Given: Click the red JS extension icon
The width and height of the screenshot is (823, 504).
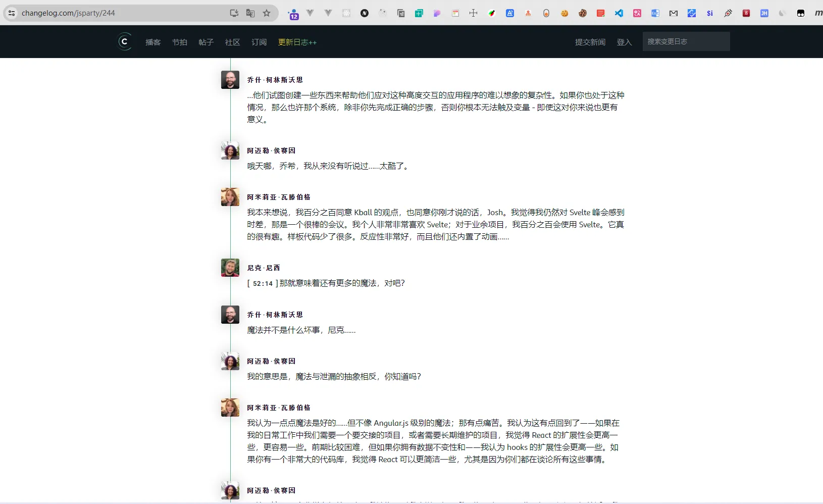Looking at the screenshot, I should coord(746,13).
